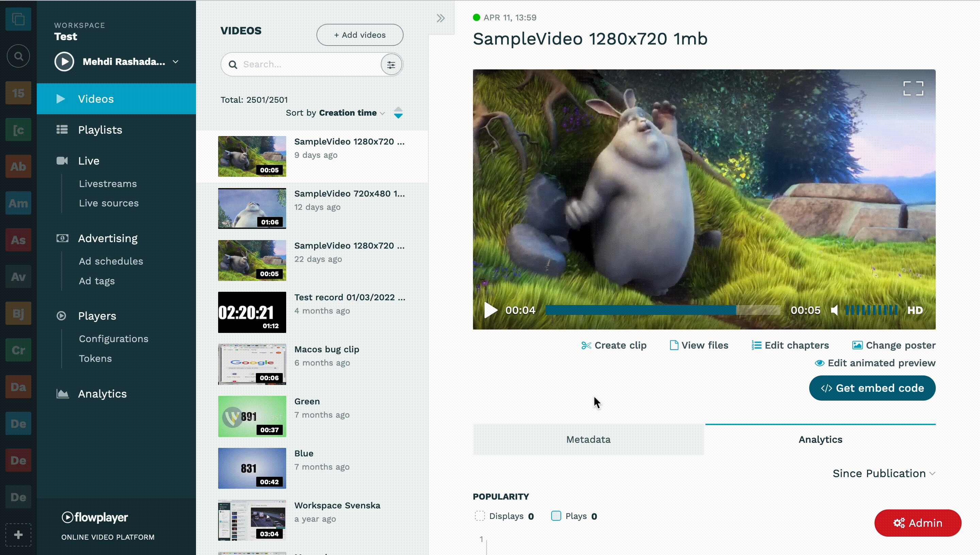
Task: Add a new workspace with plus icon
Action: pos(18,535)
